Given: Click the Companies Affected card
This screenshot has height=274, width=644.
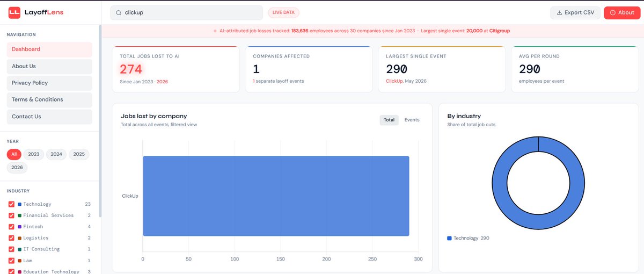Looking at the screenshot, I should 309,69.
